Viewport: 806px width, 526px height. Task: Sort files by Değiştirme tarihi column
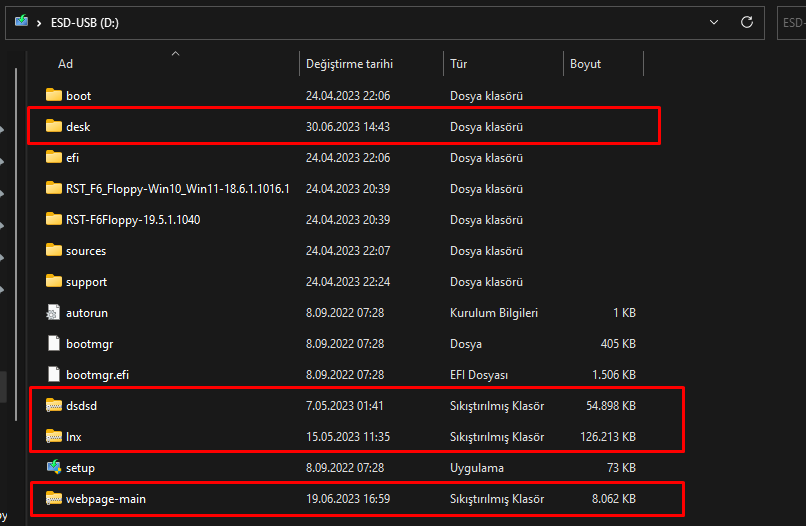click(x=349, y=64)
